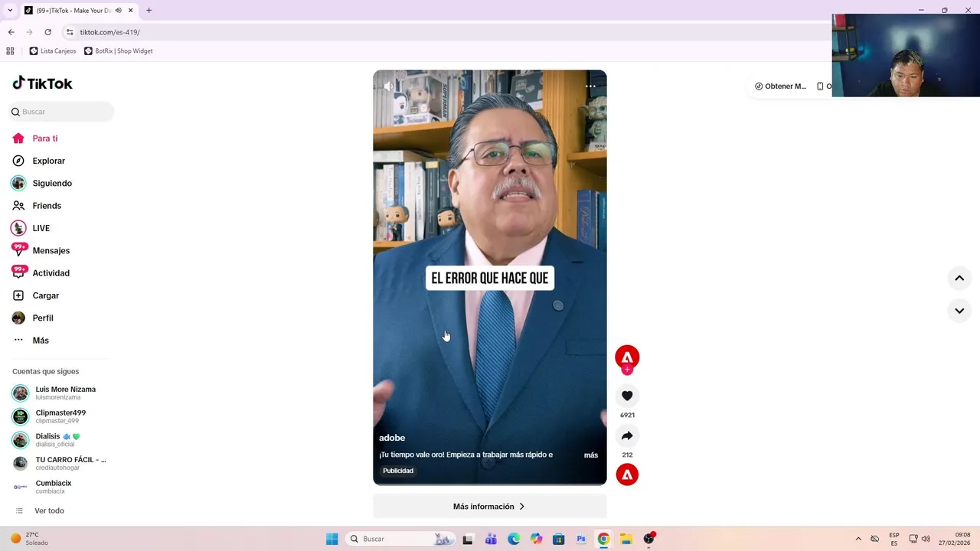Screen dimensions: 980x551
Task: Share the video with arrow icon
Action: pos(627,435)
